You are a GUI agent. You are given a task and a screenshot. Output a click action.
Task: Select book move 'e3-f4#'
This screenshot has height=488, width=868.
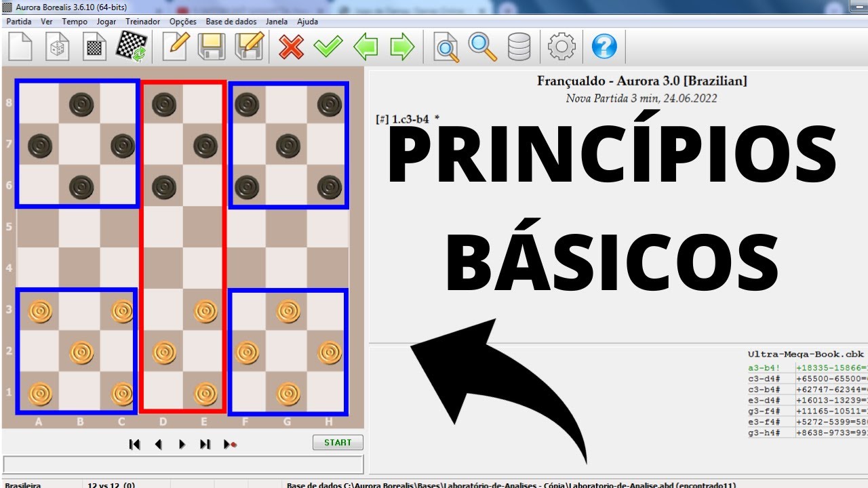[764, 422]
